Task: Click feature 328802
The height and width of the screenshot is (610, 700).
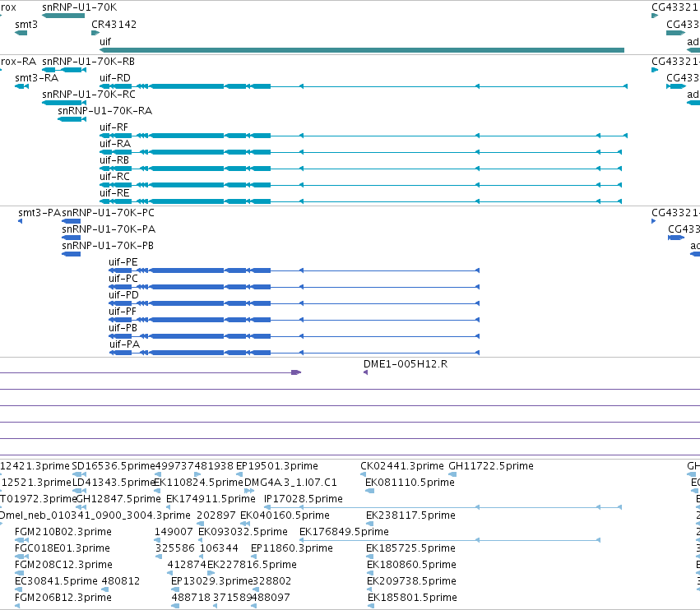Action: [x=255, y=589]
